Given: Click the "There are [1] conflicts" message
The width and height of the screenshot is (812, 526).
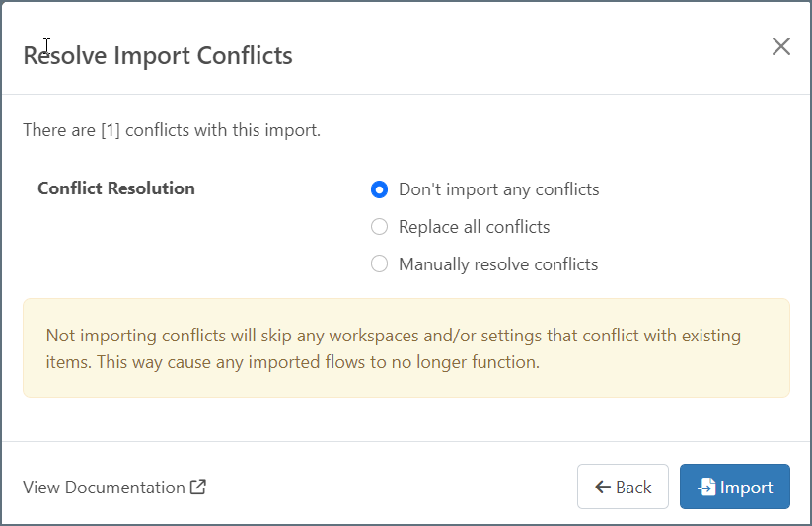Looking at the screenshot, I should tap(172, 130).
